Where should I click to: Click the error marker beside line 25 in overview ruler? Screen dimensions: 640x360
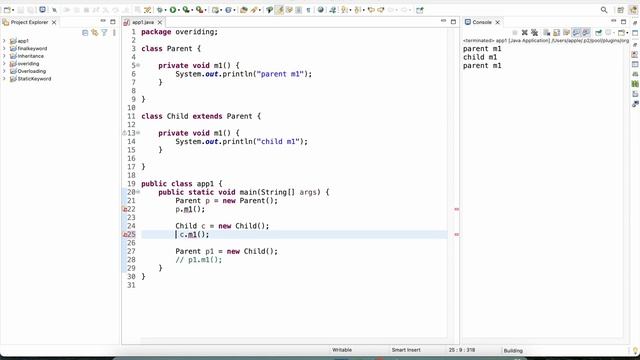click(457, 235)
